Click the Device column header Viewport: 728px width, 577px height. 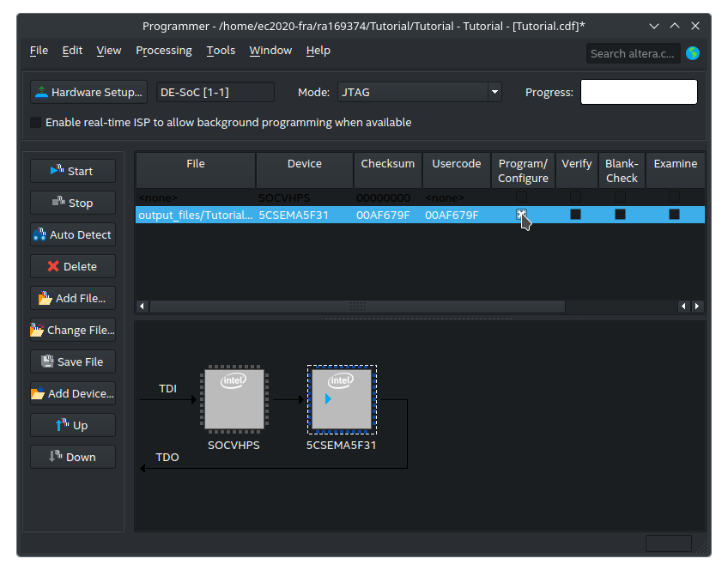305,170
